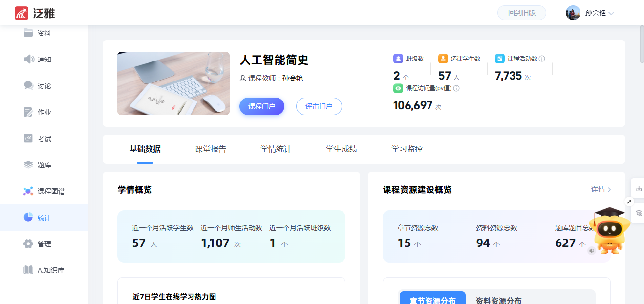Open 评审门户 button
644x304 pixels.
pos(319,106)
